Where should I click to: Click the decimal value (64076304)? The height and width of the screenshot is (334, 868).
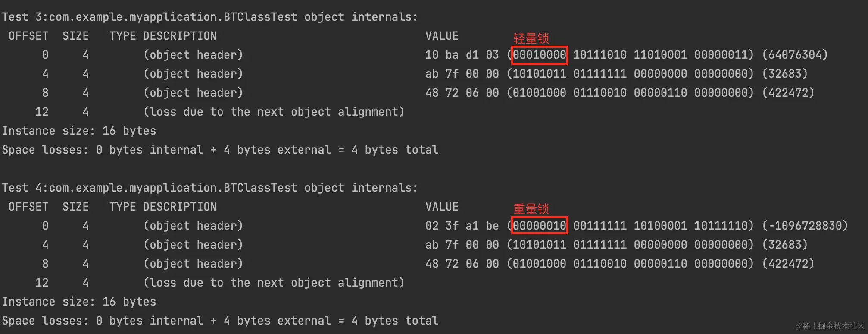(795, 55)
